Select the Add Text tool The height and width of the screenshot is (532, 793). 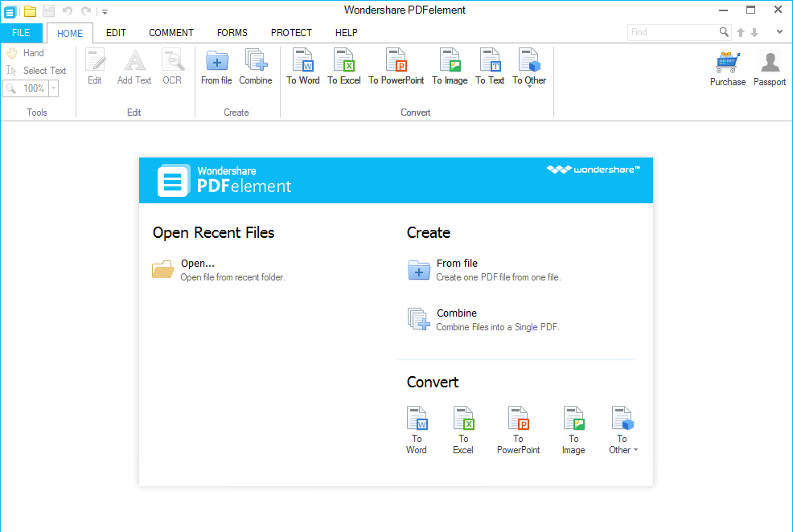pyautogui.click(x=134, y=66)
